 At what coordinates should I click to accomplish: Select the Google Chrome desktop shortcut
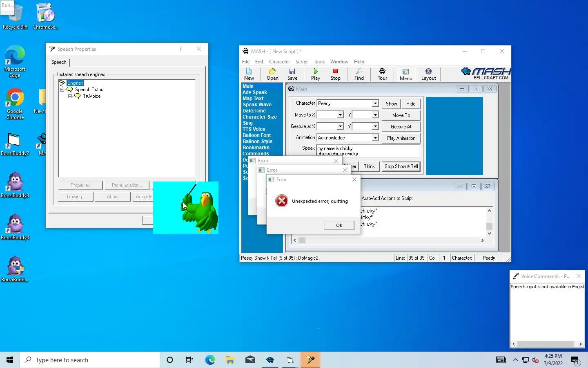pos(15,104)
